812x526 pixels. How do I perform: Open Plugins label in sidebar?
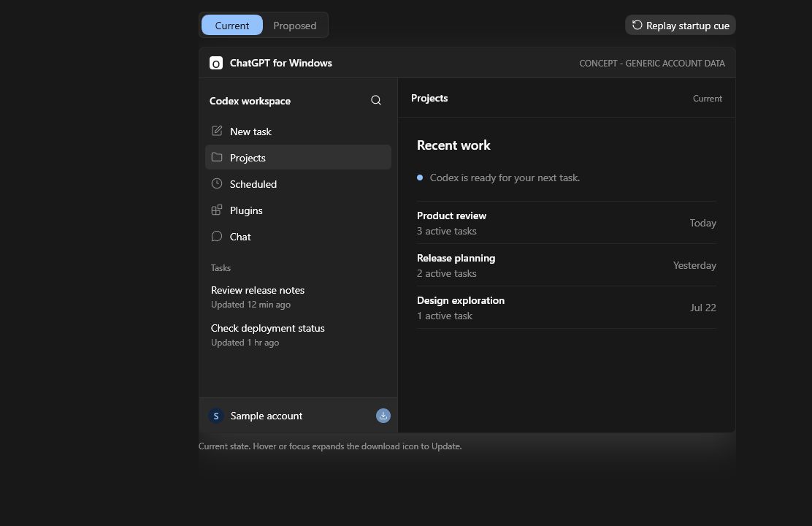pos(246,211)
